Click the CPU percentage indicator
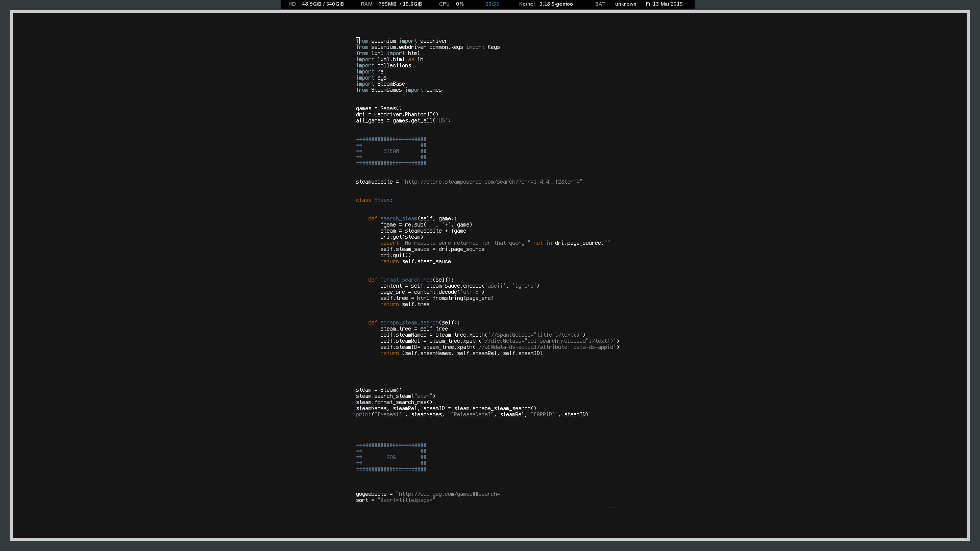 click(x=451, y=4)
